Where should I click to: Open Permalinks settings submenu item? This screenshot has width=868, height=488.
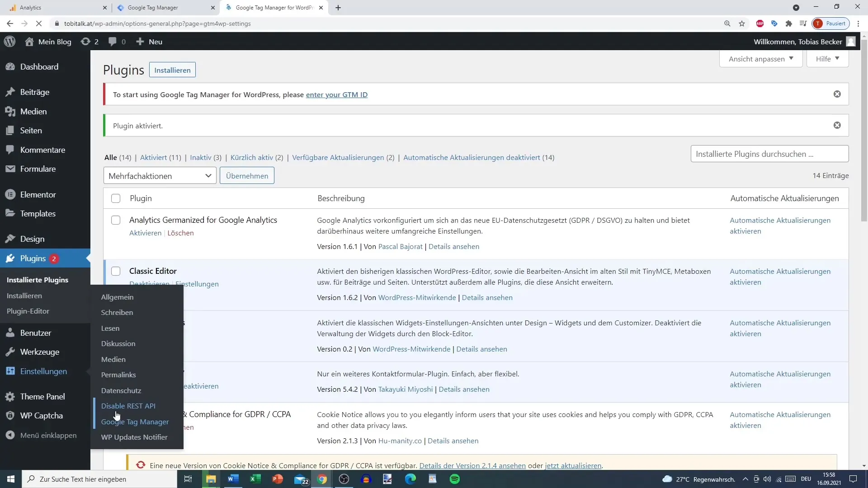coord(118,375)
